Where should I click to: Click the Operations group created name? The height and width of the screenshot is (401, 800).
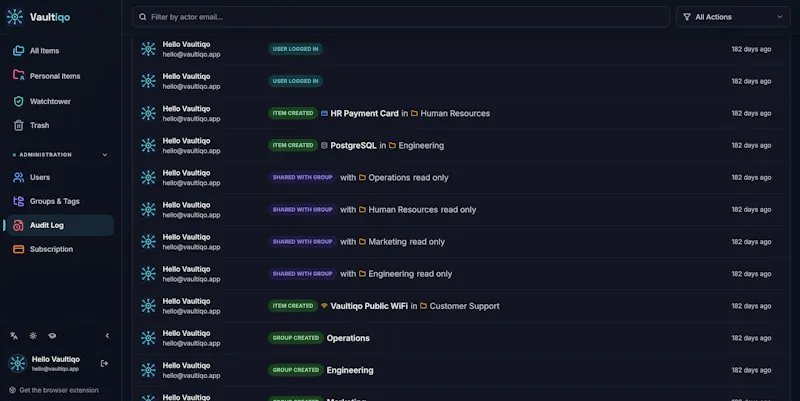348,338
